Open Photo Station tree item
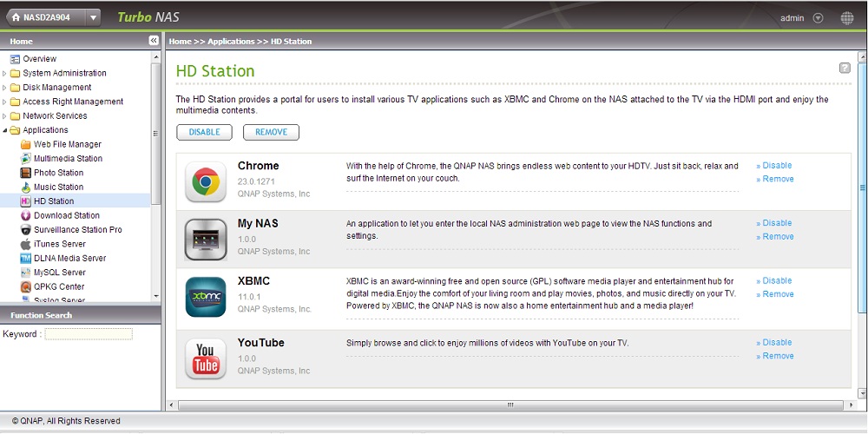The image size is (868, 434). pos(59,173)
